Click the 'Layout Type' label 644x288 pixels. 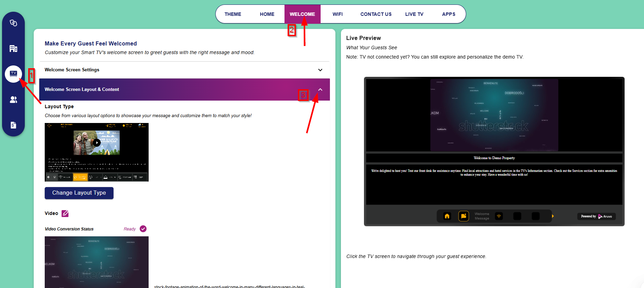59,107
